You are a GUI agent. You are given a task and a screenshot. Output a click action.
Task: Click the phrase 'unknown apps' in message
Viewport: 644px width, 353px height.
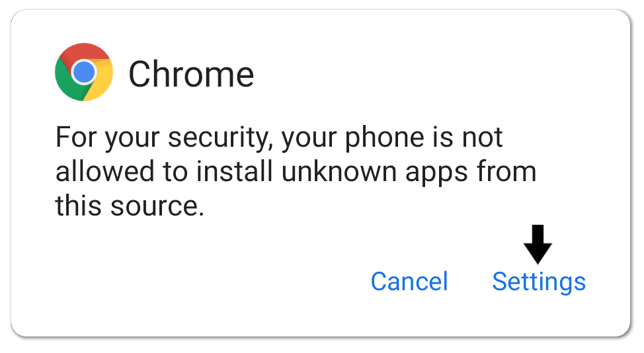coord(375,173)
